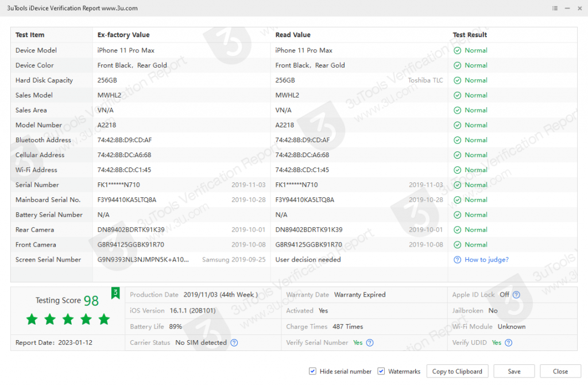Click the Charge Times 487 Times value
The width and height of the screenshot is (588, 386).
[x=347, y=326]
